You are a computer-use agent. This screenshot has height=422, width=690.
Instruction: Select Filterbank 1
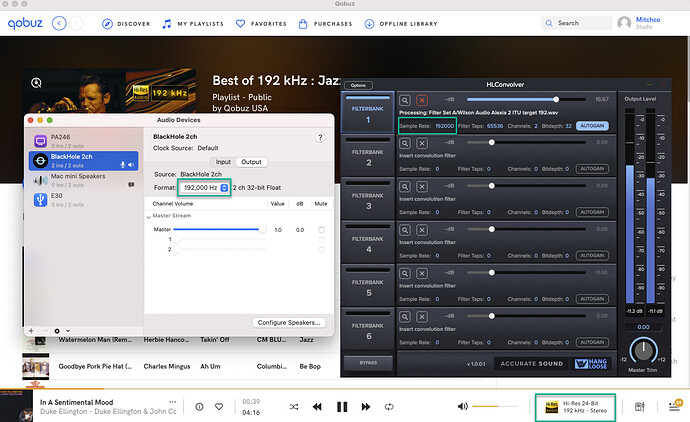(368, 114)
